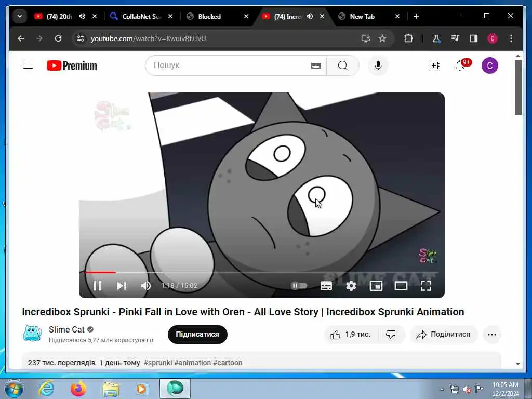Screen dimensions: 532x399
Task: Open the #sprunki hashtag
Action: click(x=158, y=363)
